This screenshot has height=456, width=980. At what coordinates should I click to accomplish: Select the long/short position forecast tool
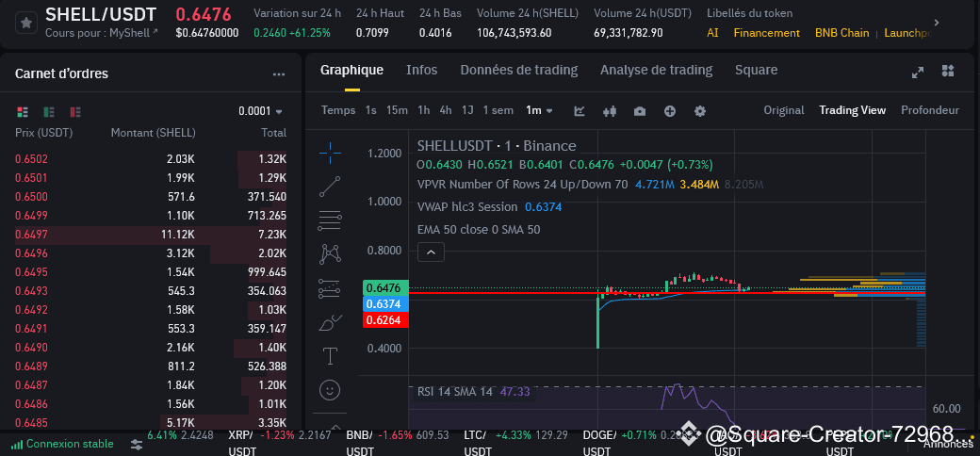[x=330, y=288]
